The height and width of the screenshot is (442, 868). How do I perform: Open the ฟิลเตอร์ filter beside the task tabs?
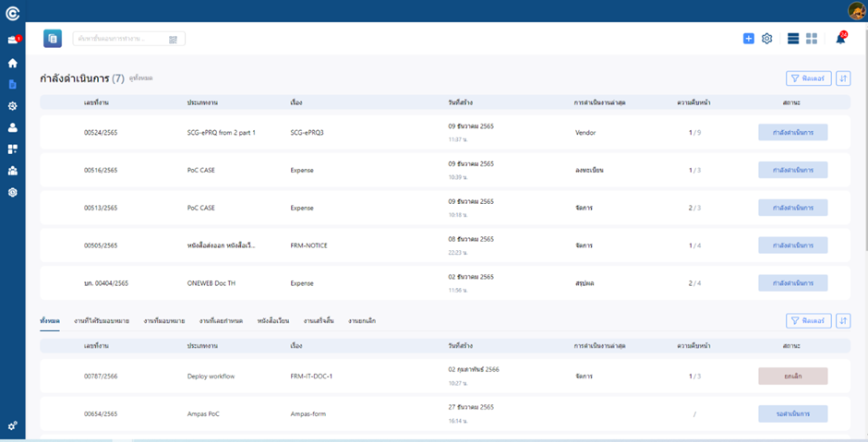coord(808,320)
